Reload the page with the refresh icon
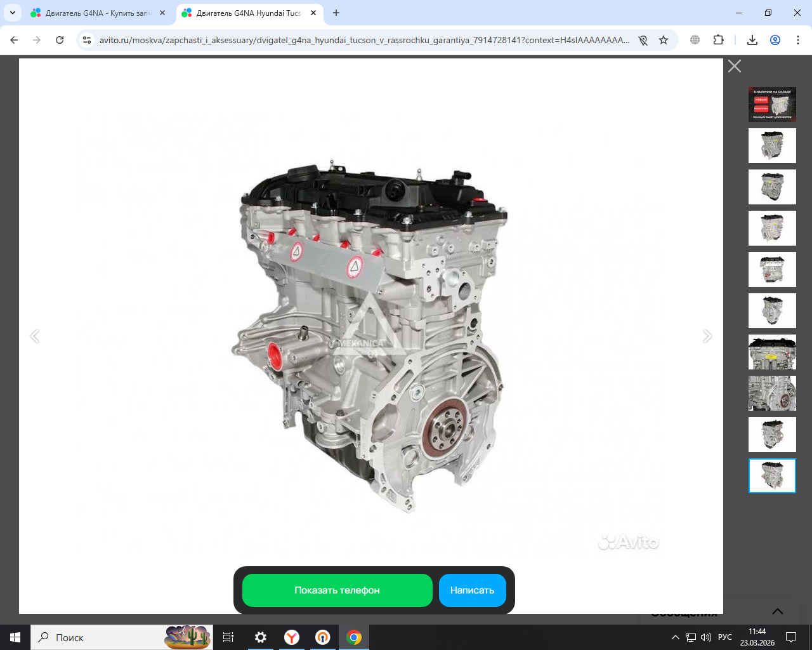The image size is (812, 650). (x=60, y=40)
